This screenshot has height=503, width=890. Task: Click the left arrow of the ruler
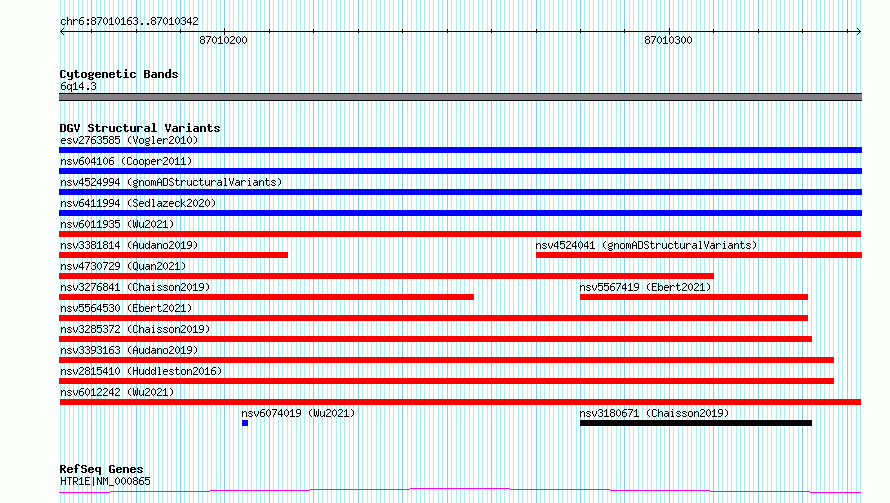click(62, 31)
